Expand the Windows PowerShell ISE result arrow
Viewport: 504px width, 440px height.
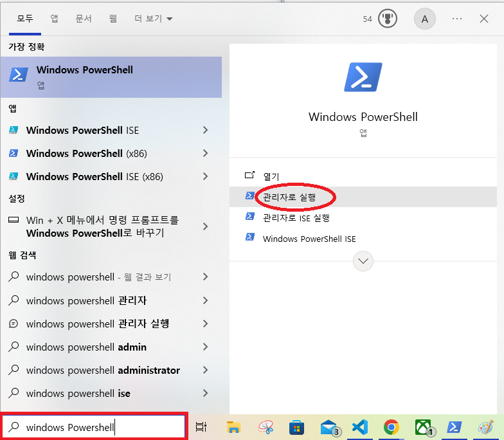pos(206,130)
